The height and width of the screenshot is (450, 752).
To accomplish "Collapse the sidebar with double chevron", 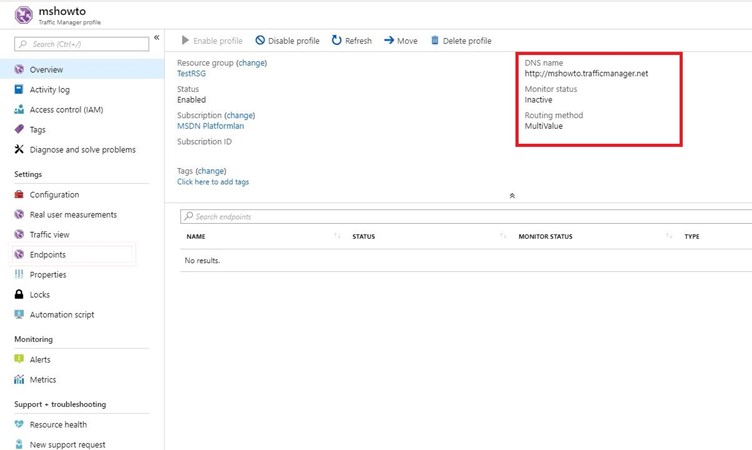I will pyautogui.click(x=156, y=38).
